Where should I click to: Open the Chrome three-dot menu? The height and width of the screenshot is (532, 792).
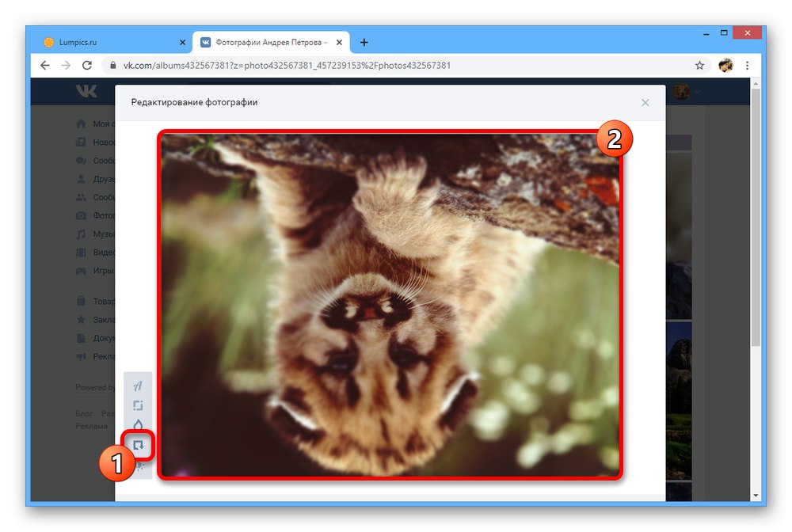[747, 65]
